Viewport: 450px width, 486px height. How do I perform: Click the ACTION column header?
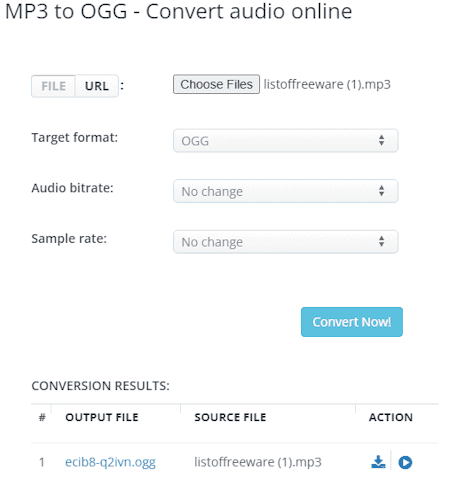391,417
